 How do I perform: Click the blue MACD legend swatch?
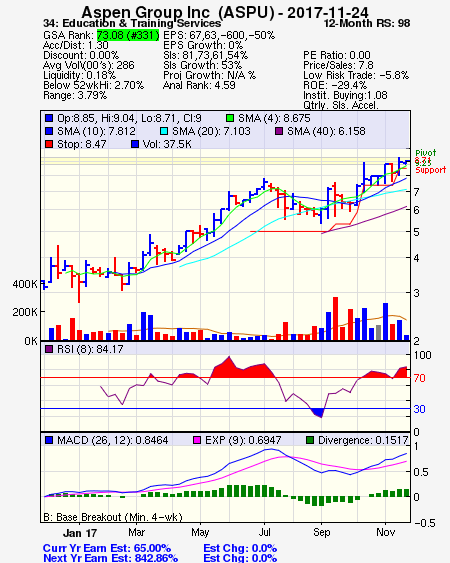[49, 440]
